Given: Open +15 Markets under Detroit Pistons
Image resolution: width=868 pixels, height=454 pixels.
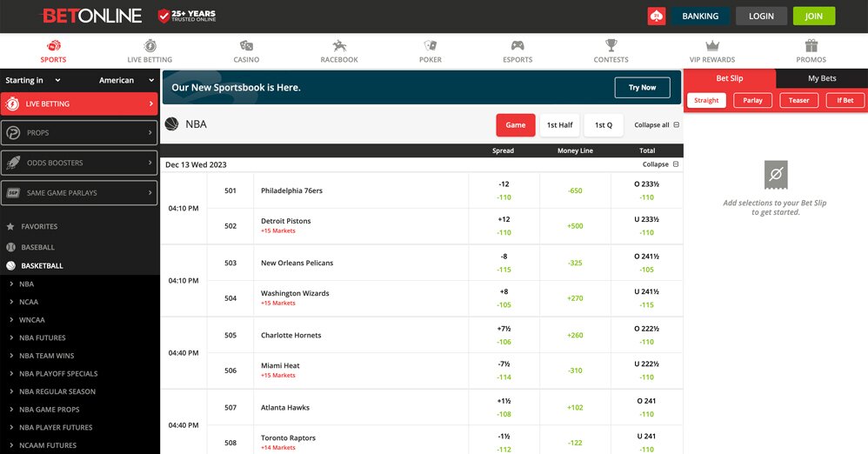Looking at the screenshot, I should (x=278, y=230).
